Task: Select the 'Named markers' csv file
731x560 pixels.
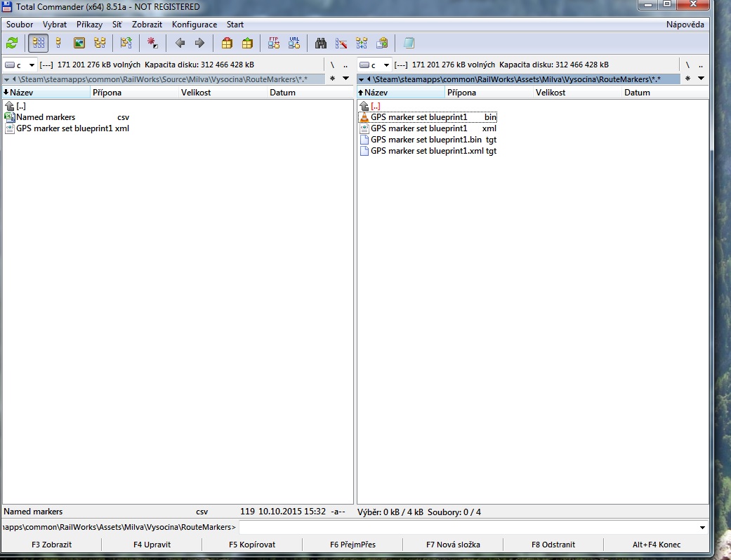Action: pyautogui.click(x=67, y=117)
